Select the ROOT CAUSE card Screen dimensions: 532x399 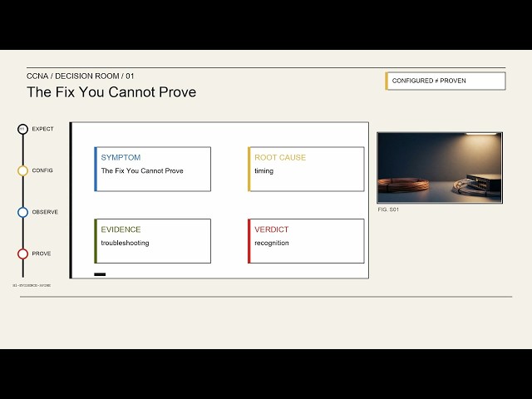pyautogui.click(x=306, y=169)
